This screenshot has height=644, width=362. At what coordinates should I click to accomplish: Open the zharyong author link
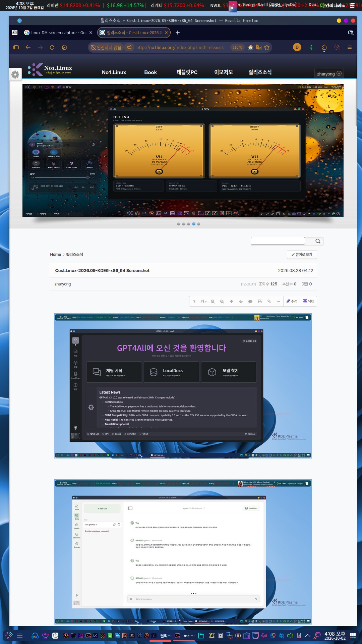click(x=63, y=284)
